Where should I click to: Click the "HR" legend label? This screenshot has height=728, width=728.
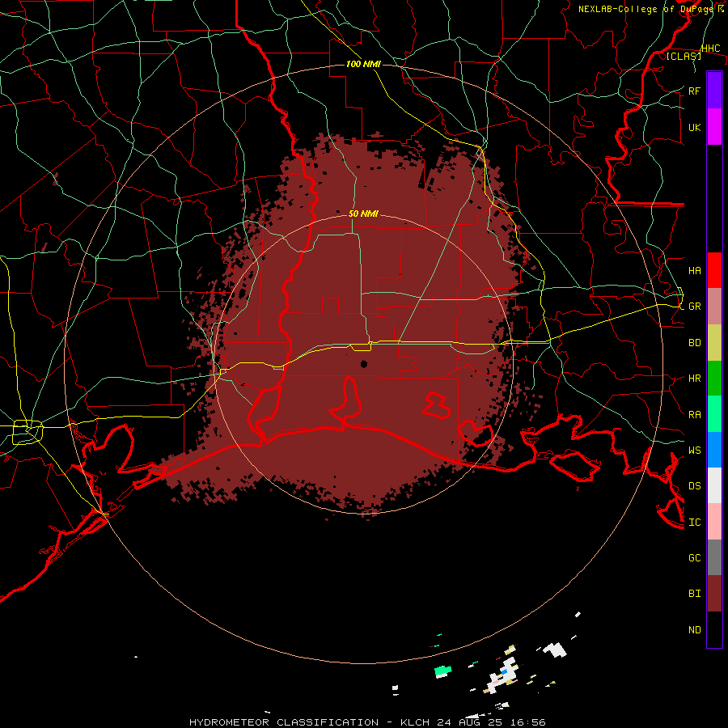[x=694, y=379]
